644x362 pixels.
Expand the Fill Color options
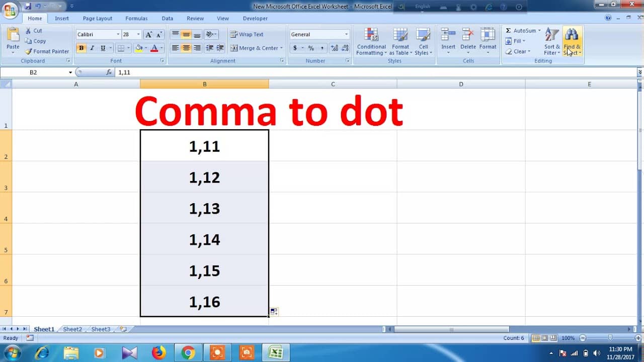click(145, 48)
